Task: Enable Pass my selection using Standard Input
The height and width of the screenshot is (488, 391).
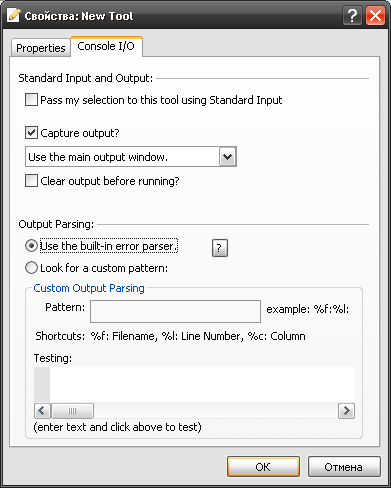Action: tap(31, 100)
